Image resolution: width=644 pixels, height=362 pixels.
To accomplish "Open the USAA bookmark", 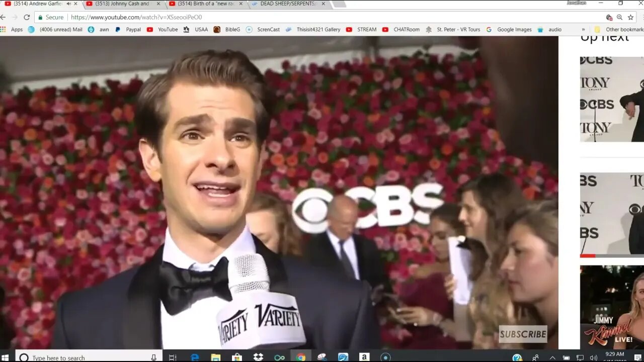I will [x=195, y=30].
